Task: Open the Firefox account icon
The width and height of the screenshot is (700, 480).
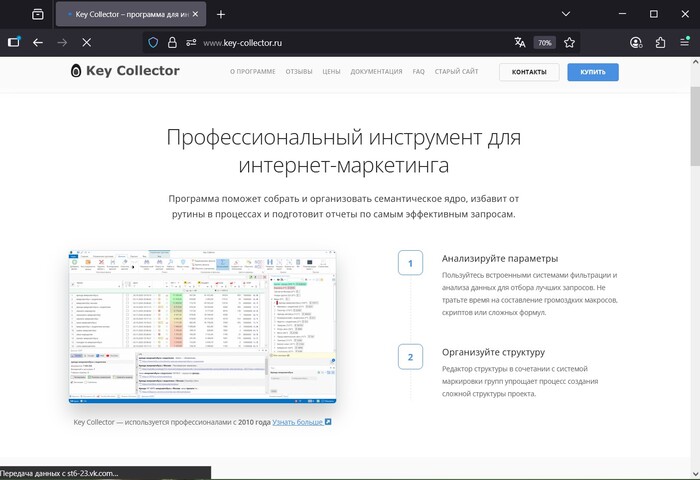Action: pos(636,42)
